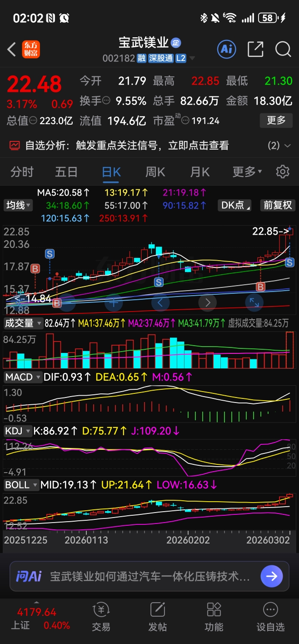Screen dimensions: 299x644
Task: Tap the 250:13.91 moving average label
Action: [x=123, y=218]
